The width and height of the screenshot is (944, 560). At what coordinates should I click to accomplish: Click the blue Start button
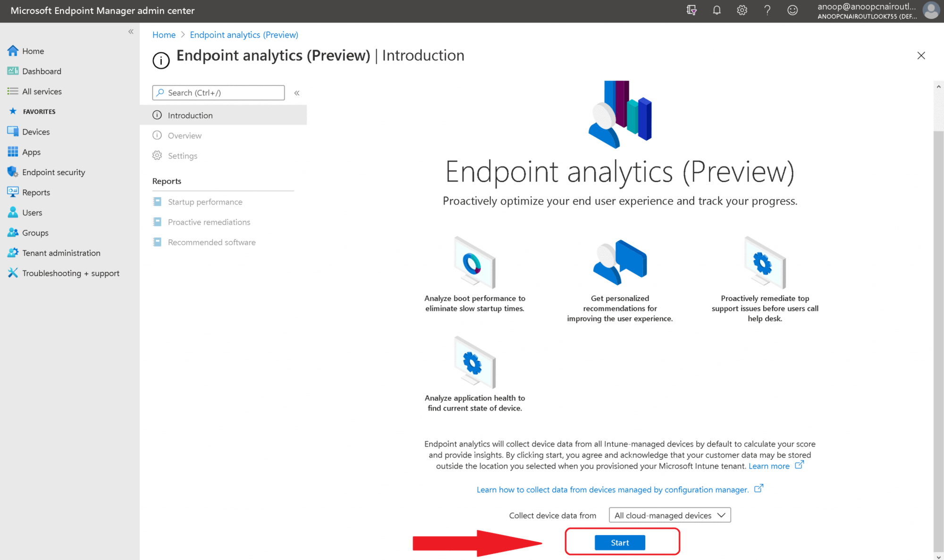click(x=620, y=543)
